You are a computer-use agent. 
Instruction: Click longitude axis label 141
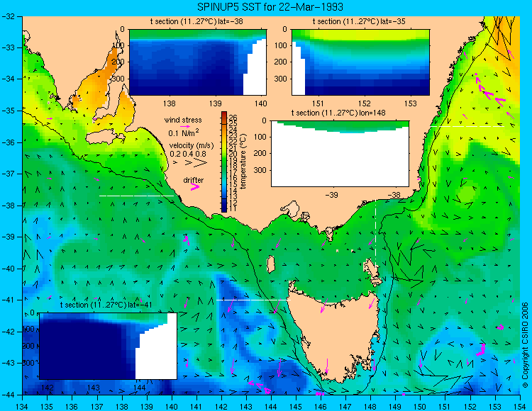[x=196, y=407]
